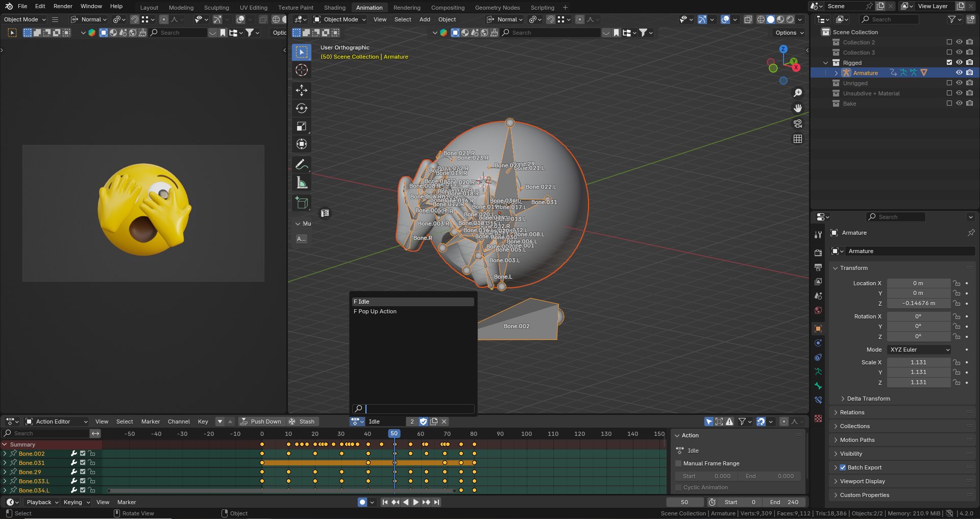Play the animation forward

coord(415,502)
